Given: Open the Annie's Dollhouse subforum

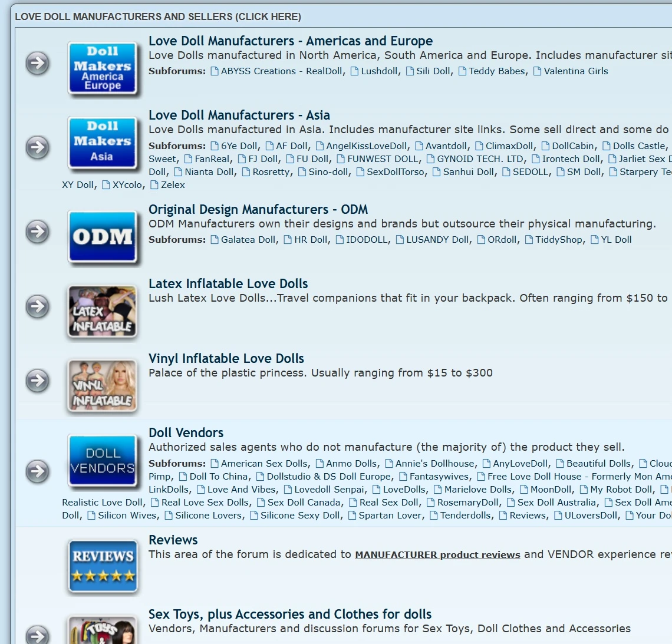Looking at the screenshot, I should tap(434, 464).
